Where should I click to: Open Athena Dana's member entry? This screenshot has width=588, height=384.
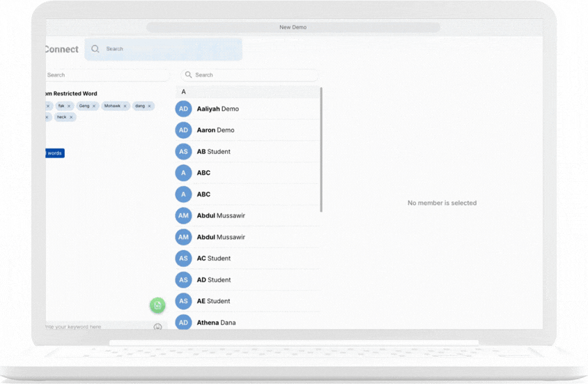[x=216, y=323]
